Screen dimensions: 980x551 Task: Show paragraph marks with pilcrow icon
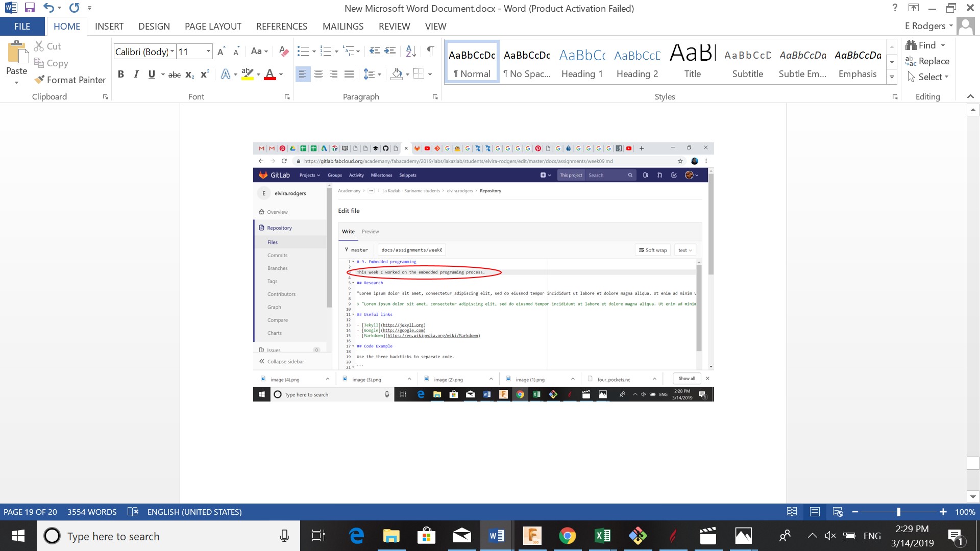pyautogui.click(x=430, y=51)
